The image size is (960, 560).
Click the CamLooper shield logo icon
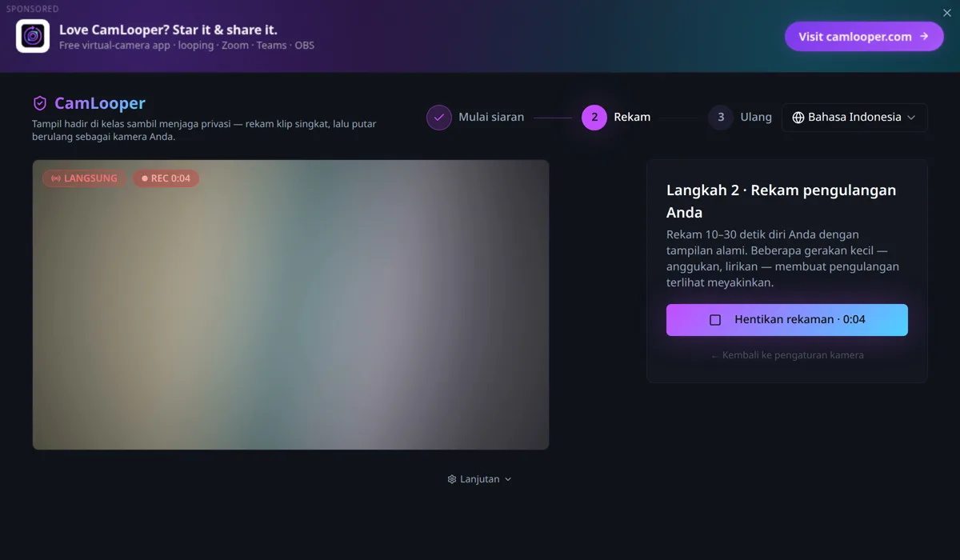[x=39, y=103]
